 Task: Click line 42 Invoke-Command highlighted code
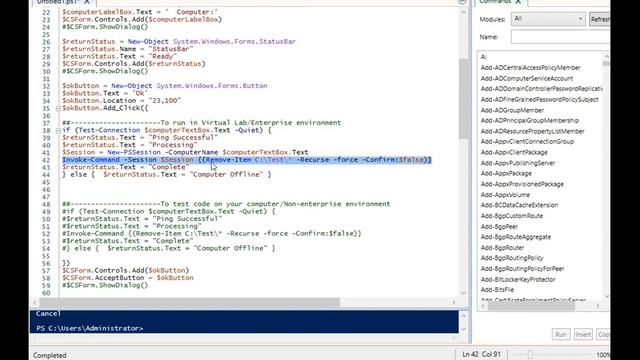click(247, 160)
